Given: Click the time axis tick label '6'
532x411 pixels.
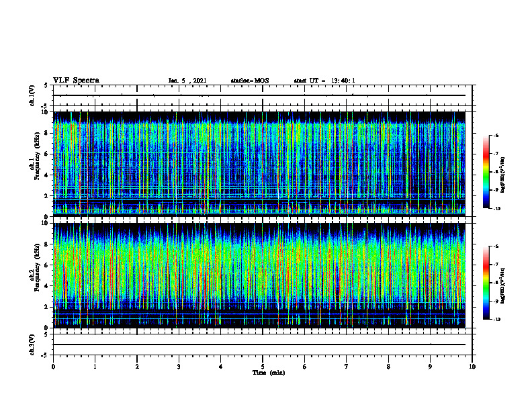Looking at the screenshot, I should coord(305,367).
